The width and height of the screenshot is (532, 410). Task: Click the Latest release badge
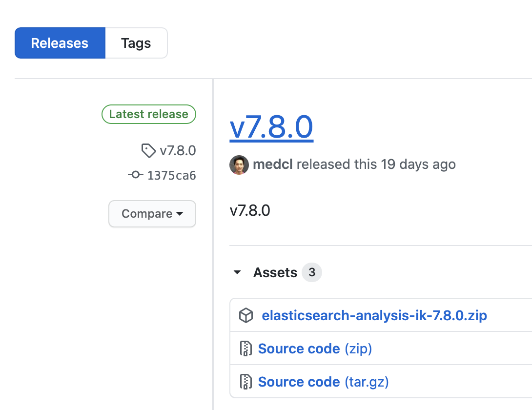pos(148,114)
